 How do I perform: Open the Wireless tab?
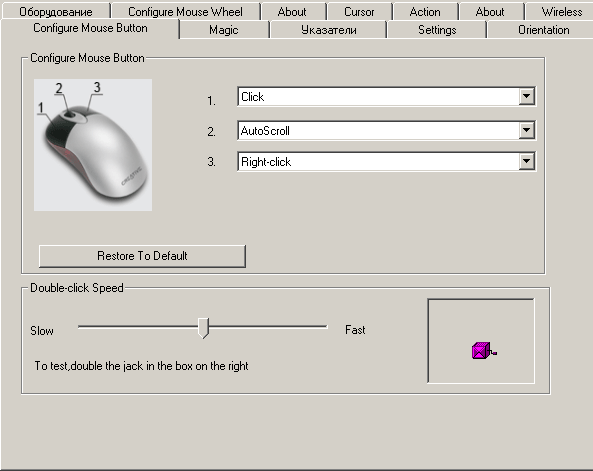(x=561, y=11)
